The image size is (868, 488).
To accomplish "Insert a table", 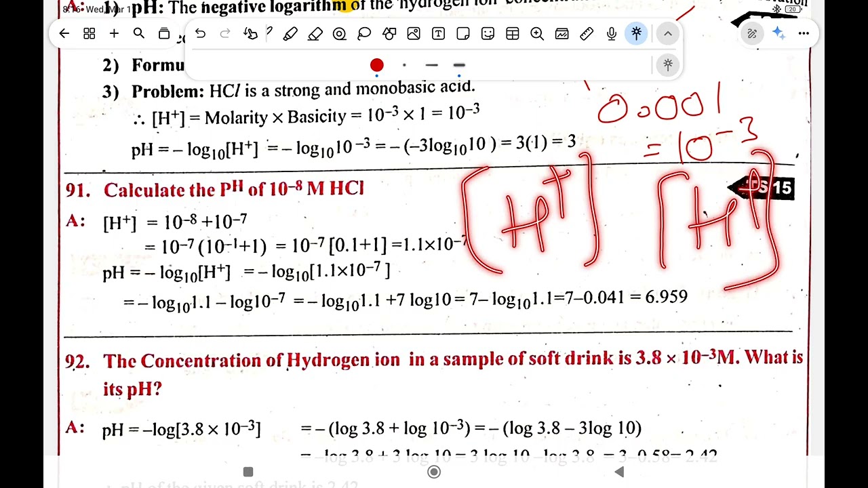I will click(x=513, y=34).
